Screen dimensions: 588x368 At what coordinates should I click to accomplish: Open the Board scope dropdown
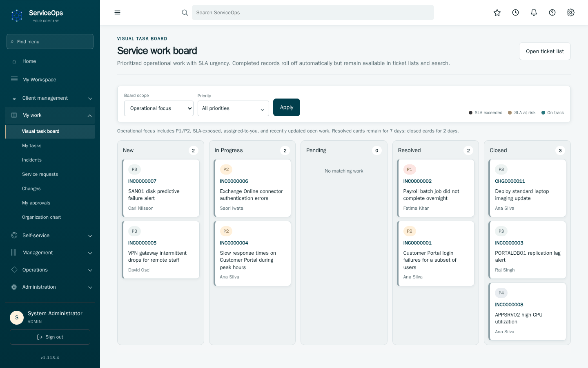(x=159, y=108)
